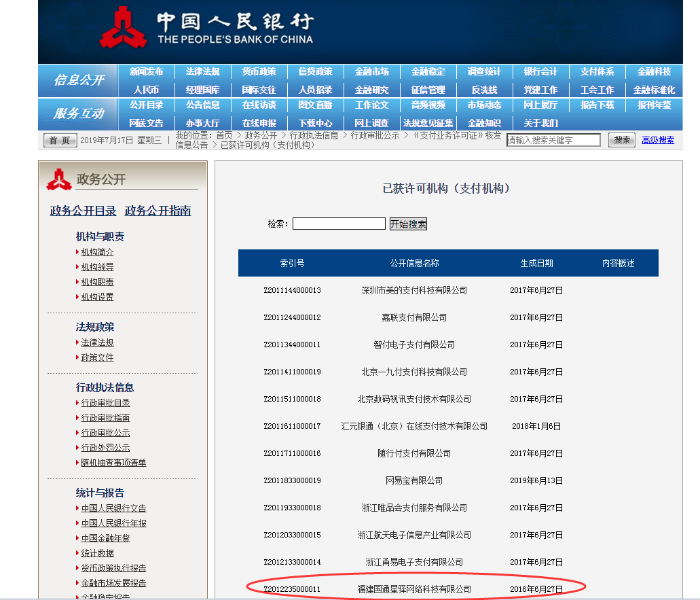Open 机构职责 sidebar link

pyautogui.click(x=97, y=282)
